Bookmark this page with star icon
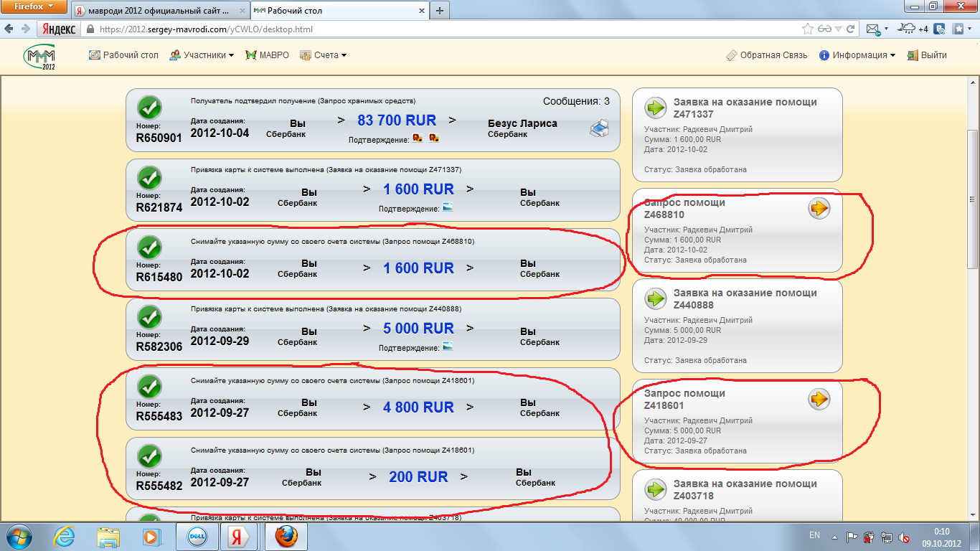Screen dimensions: 980x551 click(x=808, y=29)
